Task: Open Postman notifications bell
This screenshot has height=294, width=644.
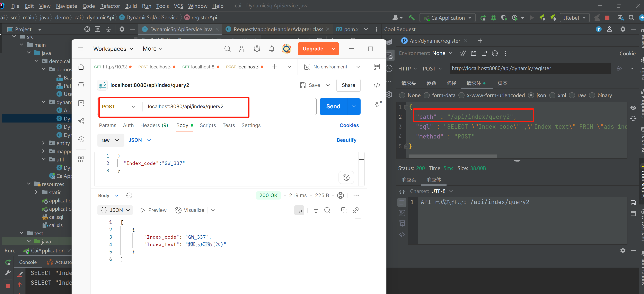Action: tap(272, 49)
